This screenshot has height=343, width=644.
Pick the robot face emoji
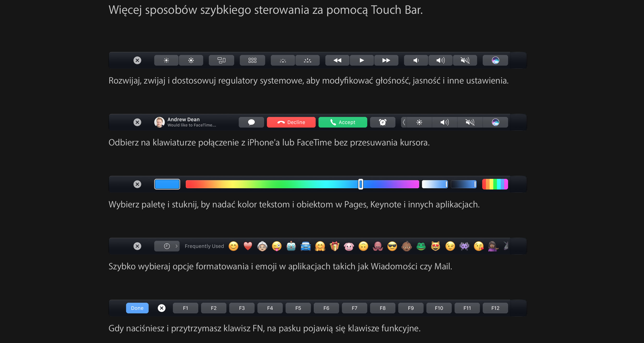click(x=291, y=246)
